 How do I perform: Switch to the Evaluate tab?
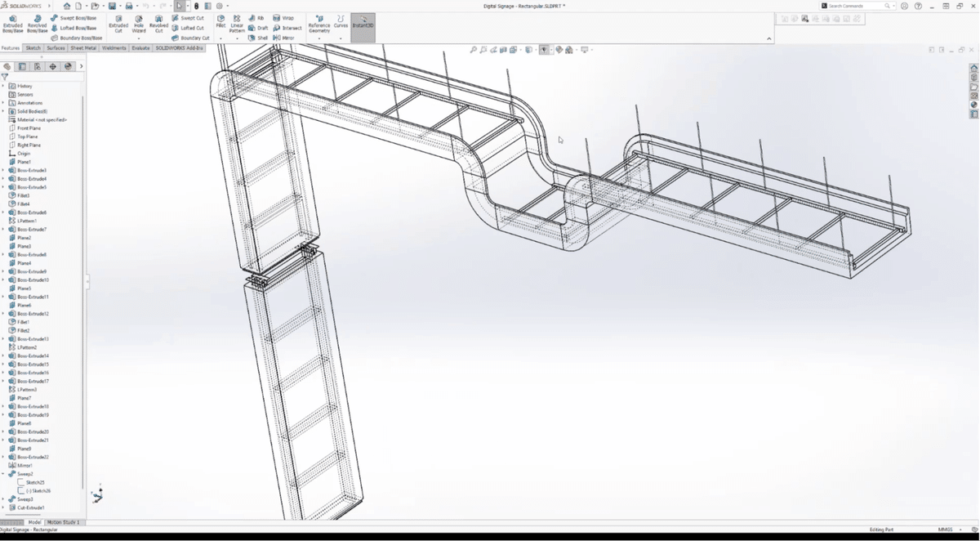140,48
